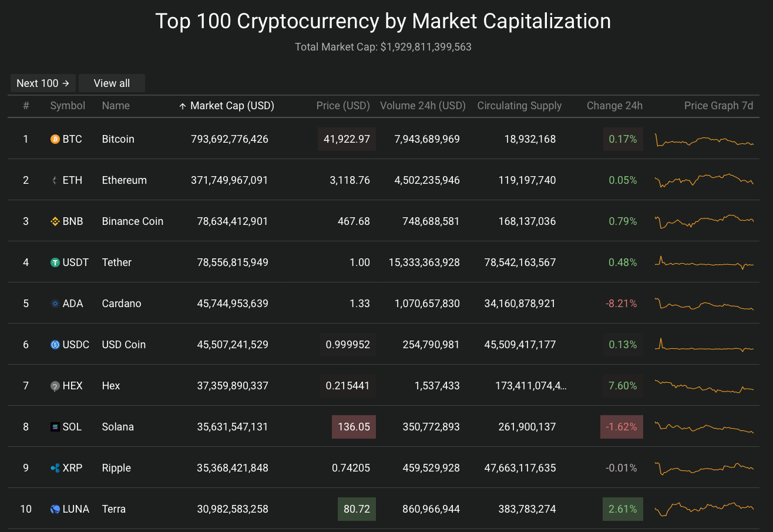Select the USDT symbol text
Screen dimensions: 773x532
76,262
